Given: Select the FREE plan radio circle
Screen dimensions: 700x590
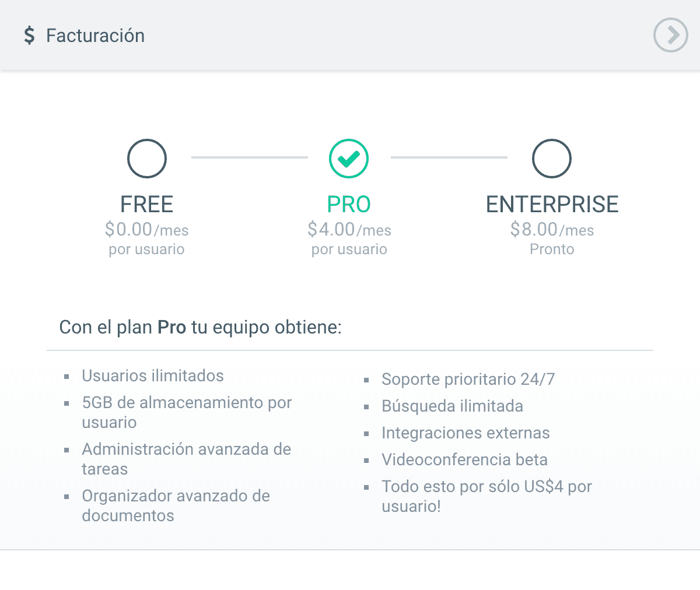Looking at the screenshot, I should pyautogui.click(x=147, y=159).
